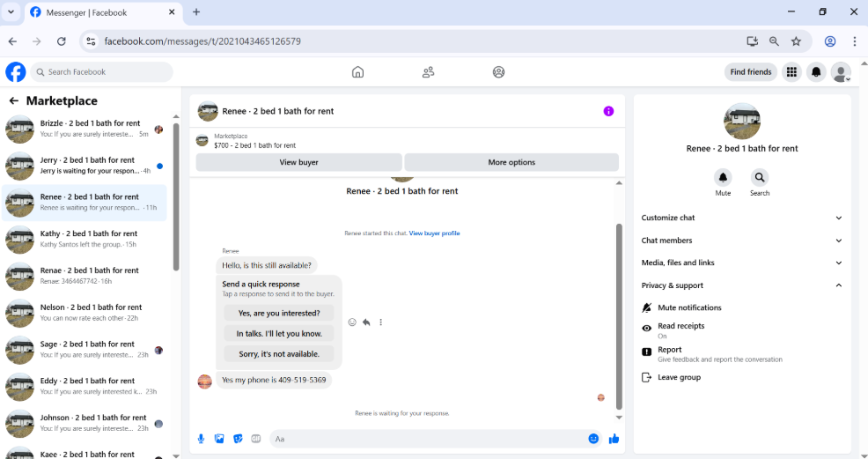Screen dimensions: 868x459
Task: Click the $700 listing thumbnail in chat header
Action: (x=202, y=141)
